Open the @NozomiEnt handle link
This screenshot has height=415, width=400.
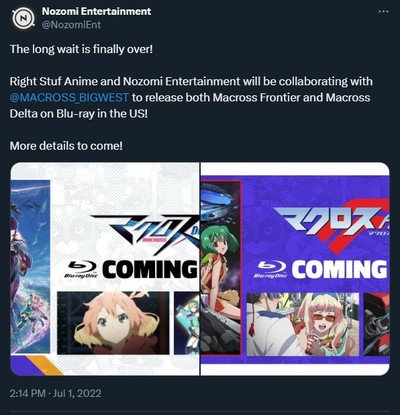pyautogui.click(x=71, y=25)
